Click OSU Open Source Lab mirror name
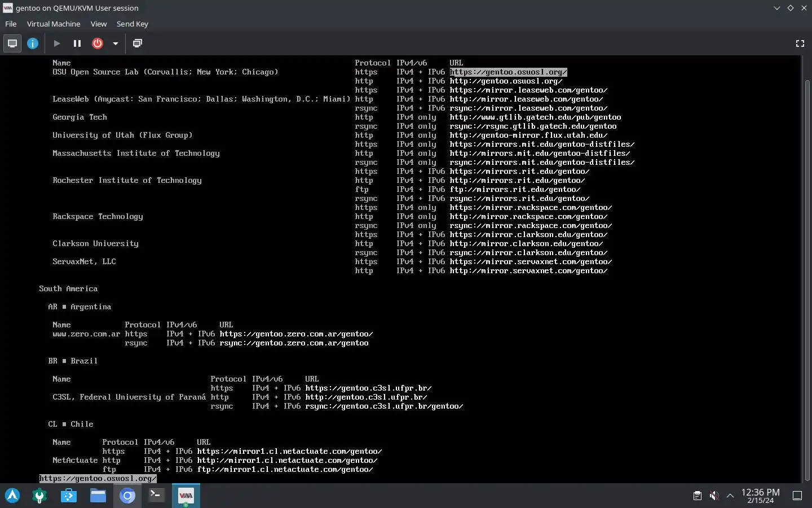 [165, 72]
